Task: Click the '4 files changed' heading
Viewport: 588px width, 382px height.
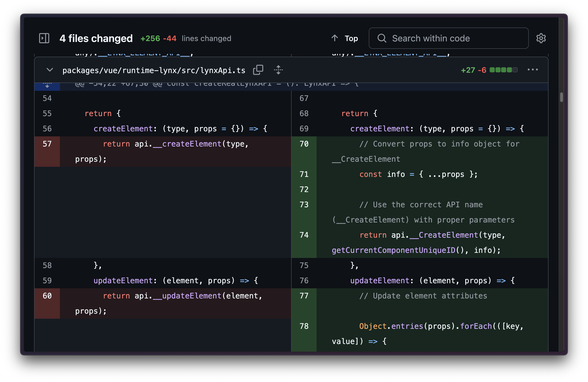Action: coord(96,38)
